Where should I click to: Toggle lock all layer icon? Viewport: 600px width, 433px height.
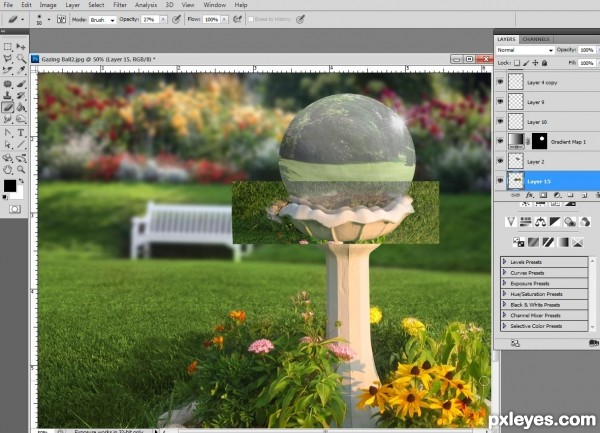click(545, 63)
